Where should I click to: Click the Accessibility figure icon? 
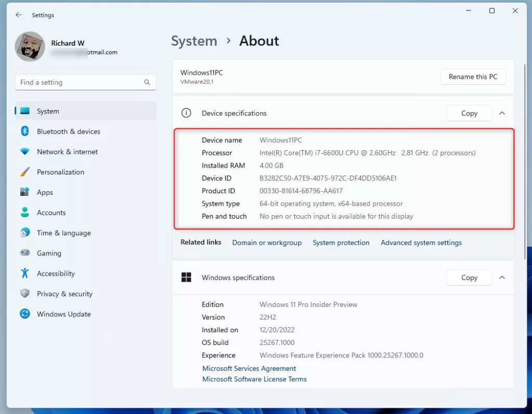25,273
